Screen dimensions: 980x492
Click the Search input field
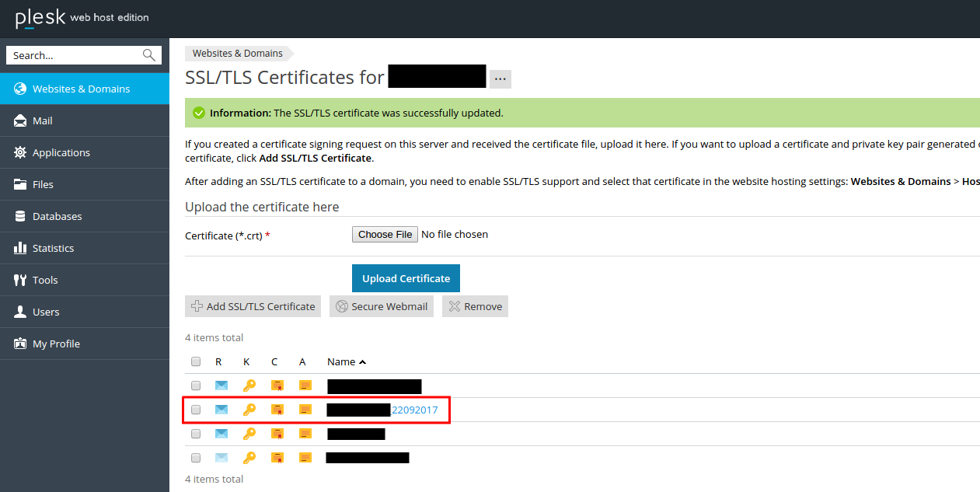(x=74, y=55)
